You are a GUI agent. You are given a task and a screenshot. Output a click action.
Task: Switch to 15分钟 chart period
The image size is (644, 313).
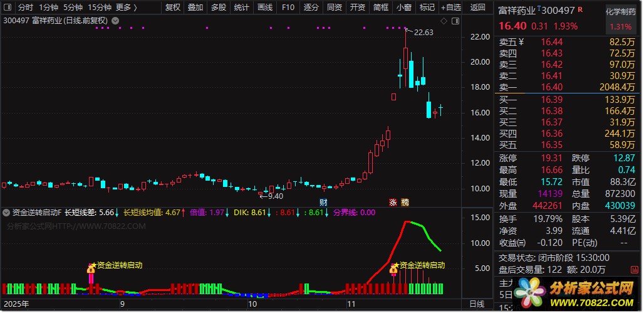tap(100, 7)
